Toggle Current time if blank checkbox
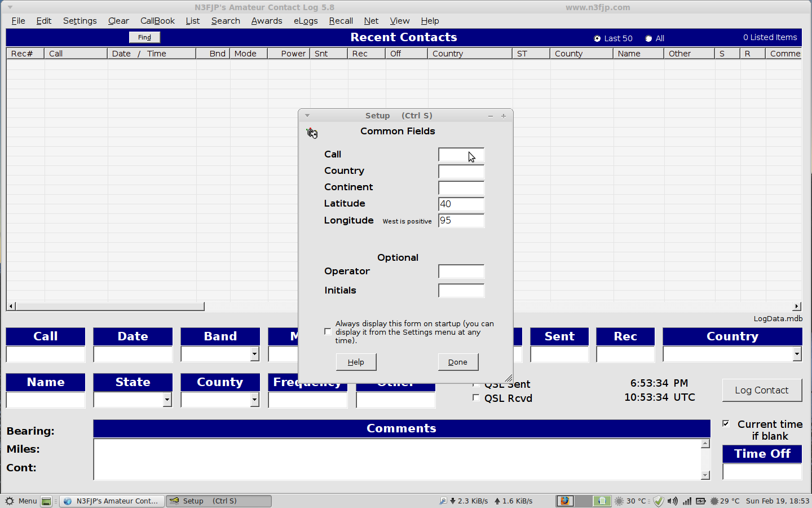Image resolution: width=812 pixels, height=508 pixels. coord(726,423)
